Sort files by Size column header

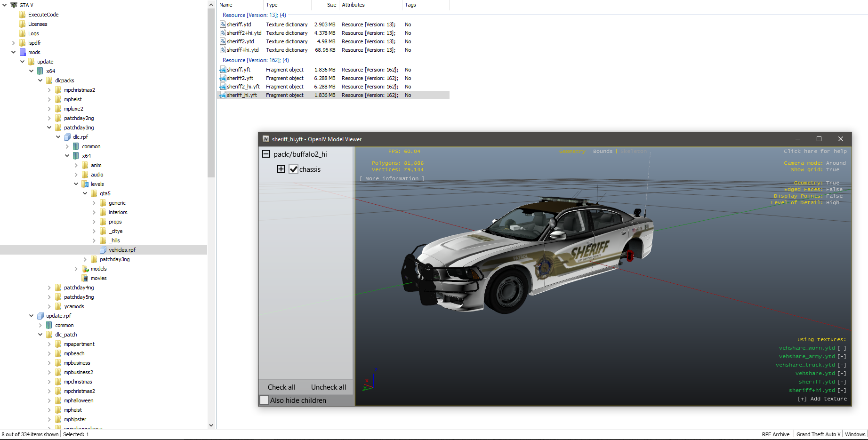331,5
